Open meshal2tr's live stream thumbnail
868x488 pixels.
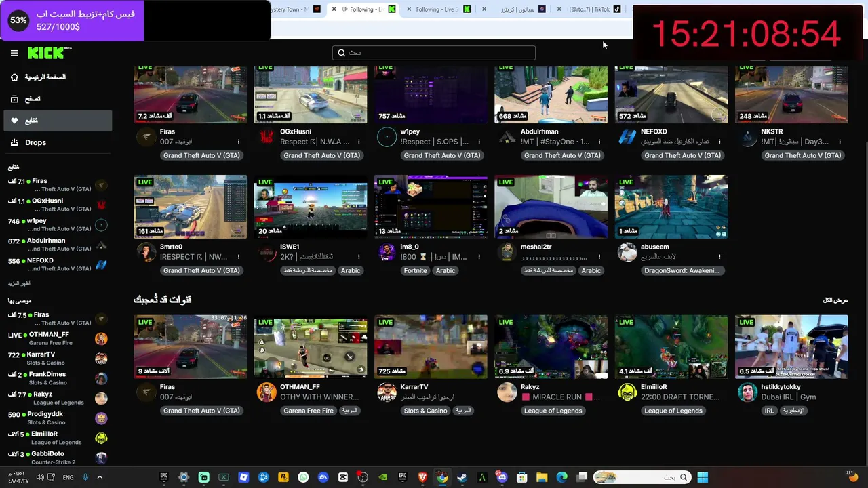click(551, 207)
